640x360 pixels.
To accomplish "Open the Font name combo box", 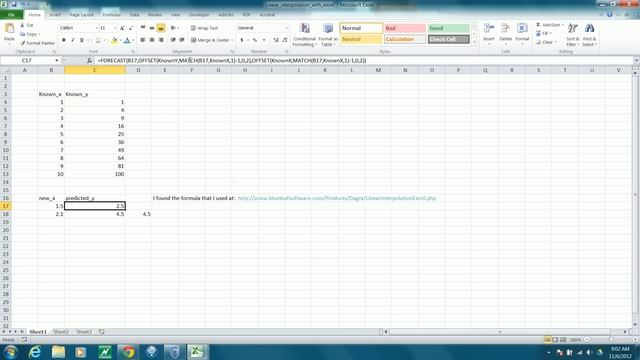I will (79, 28).
